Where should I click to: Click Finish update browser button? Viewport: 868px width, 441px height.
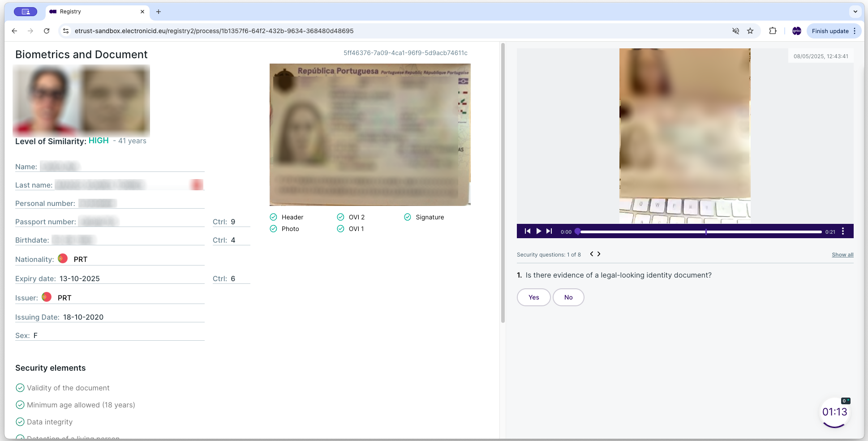[x=830, y=31]
